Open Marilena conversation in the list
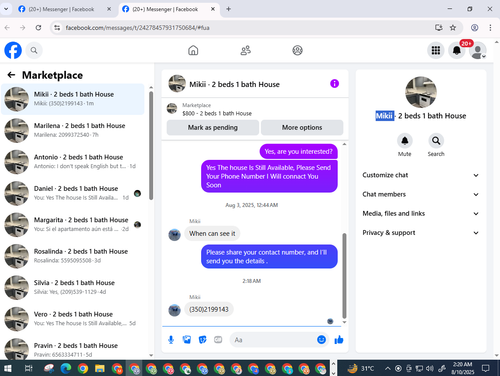Viewport: 500px width, 376px height. pos(73,130)
